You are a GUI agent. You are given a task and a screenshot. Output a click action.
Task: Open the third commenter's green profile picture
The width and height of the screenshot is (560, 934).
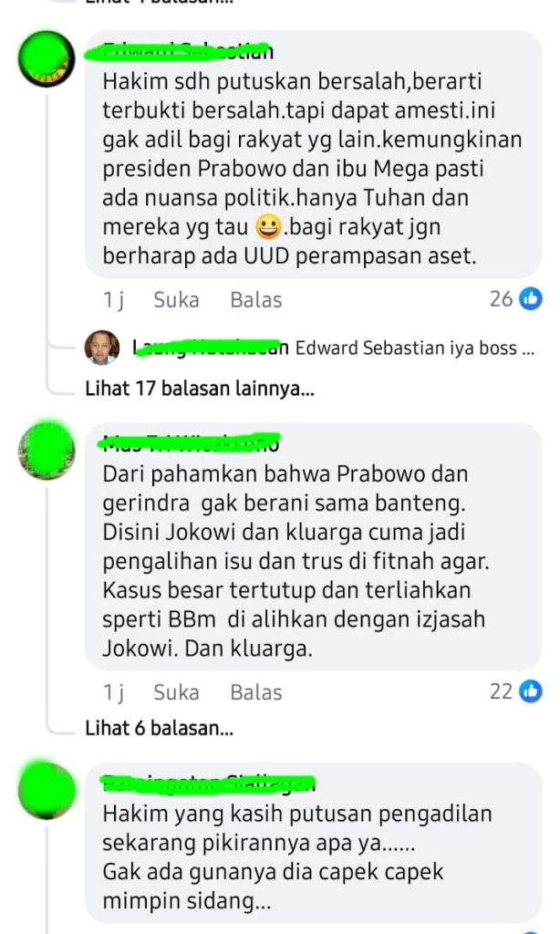(47, 790)
